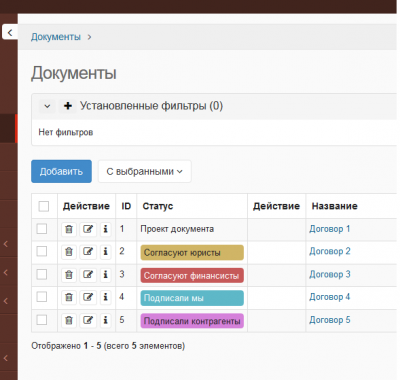Delete document row 1 with the trash icon

click(69, 229)
